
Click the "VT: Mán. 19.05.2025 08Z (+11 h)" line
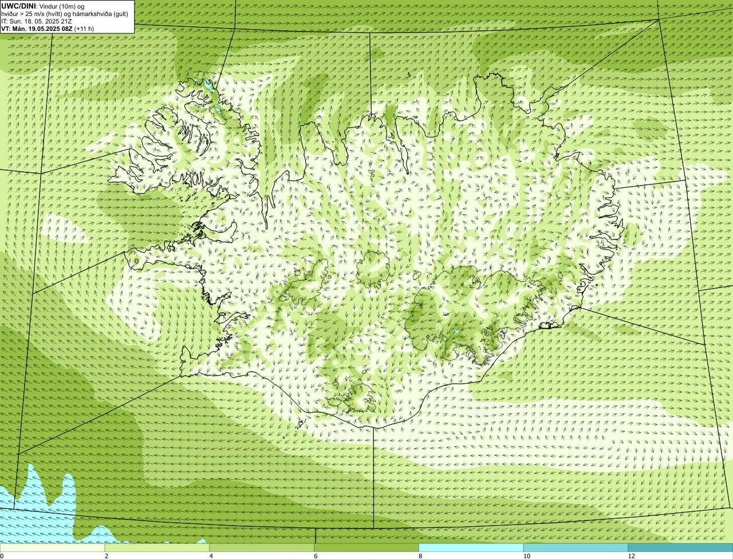48,28
